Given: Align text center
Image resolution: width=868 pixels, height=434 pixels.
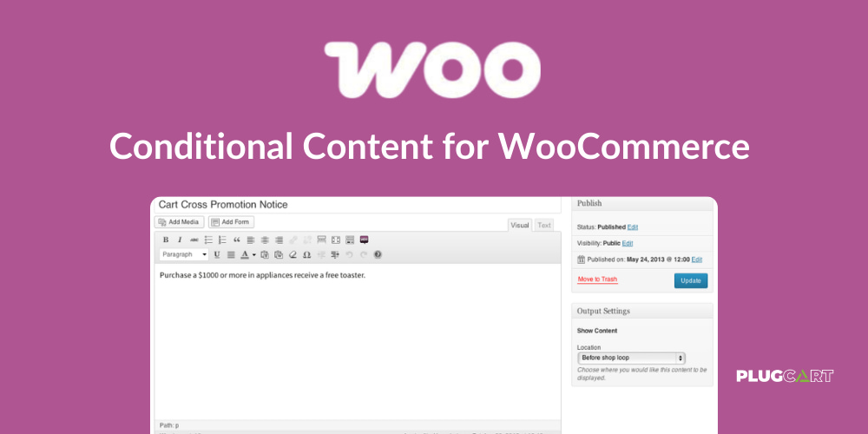Looking at the screenshot, I should (265, 240).
